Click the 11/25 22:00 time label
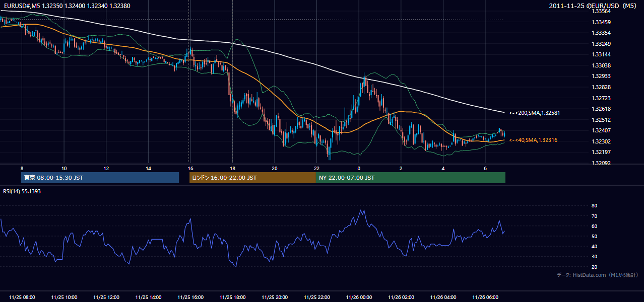644x302 pixels. coord(316,297)
